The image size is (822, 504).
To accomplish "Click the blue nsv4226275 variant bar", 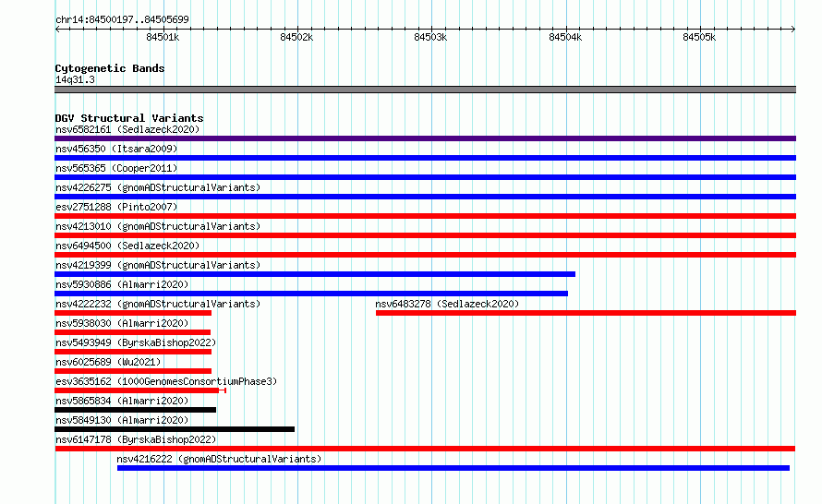I will pyautogui.click(x=425, y=197).
